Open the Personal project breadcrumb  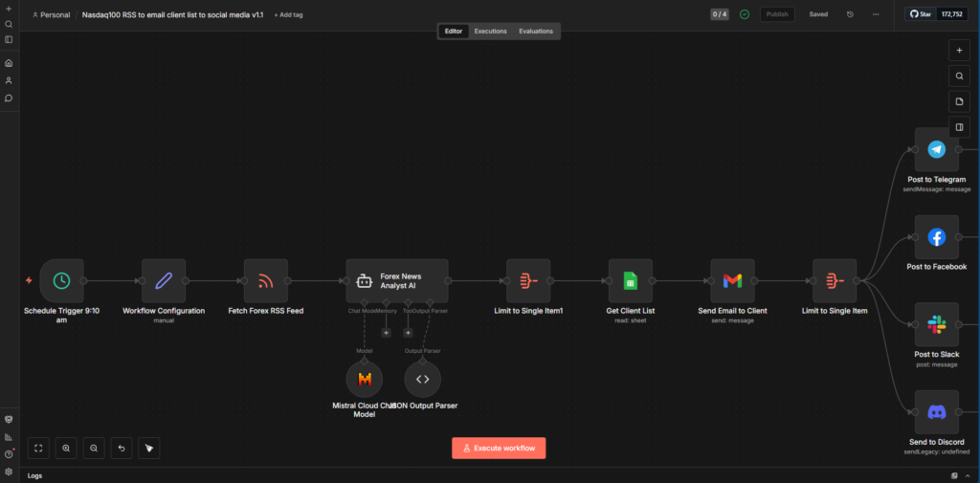(52, 14)
